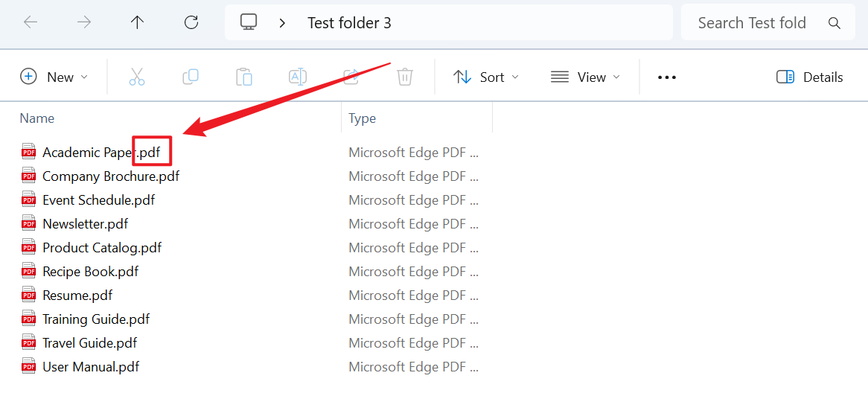The image size is (868, 396).
Task: Go up one folder level
Action: (x=138, y=22)
